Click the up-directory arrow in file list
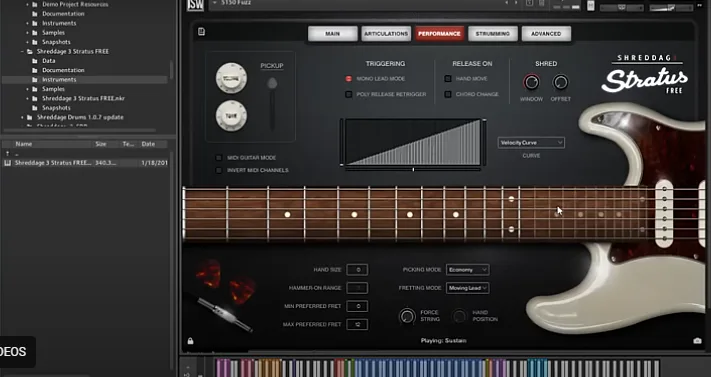The height and width of the screenshot is (377, 711). [x=7, y=154]
